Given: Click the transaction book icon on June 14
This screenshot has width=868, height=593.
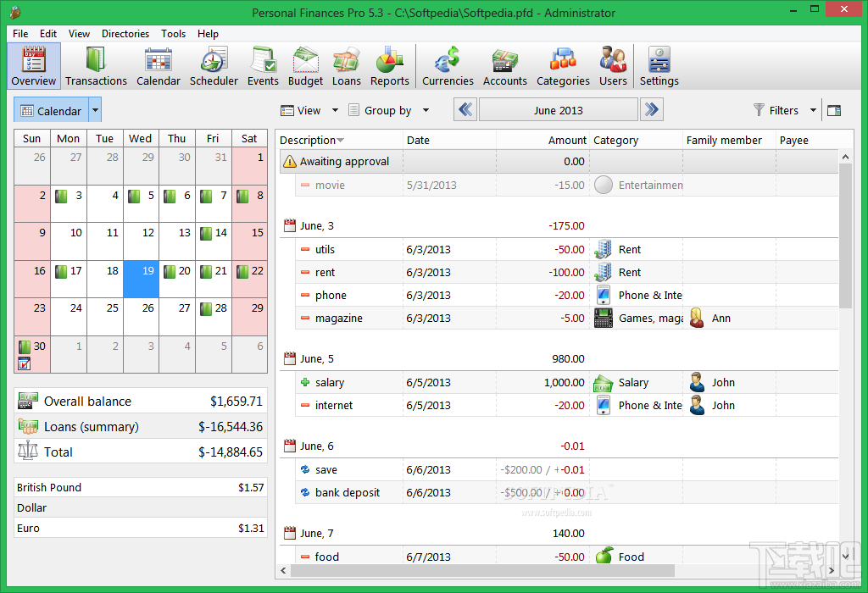Looking at the screenshot, I should 206,234.
